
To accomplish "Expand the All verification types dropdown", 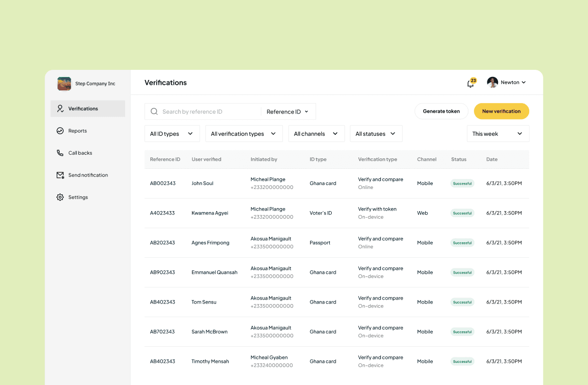I will [244, 134].
